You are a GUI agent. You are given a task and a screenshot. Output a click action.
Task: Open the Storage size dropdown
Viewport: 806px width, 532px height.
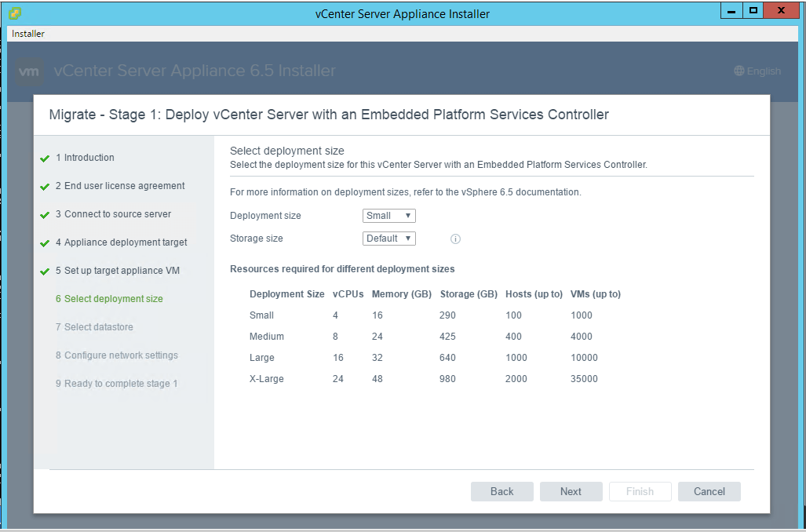pos(389,239)
